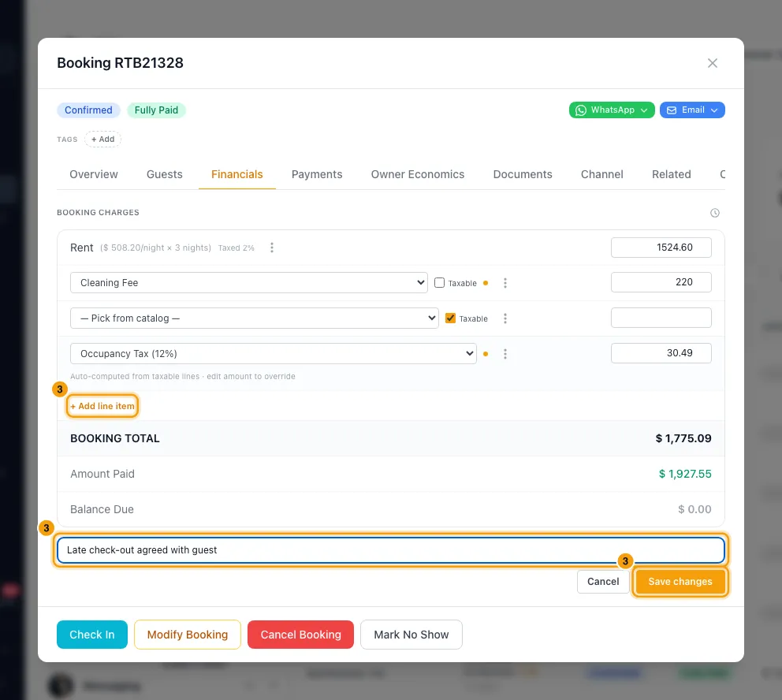The width and height of the screenshot is (782, 700).
Task: Open the Channel tab
Action: click(602, 174)
